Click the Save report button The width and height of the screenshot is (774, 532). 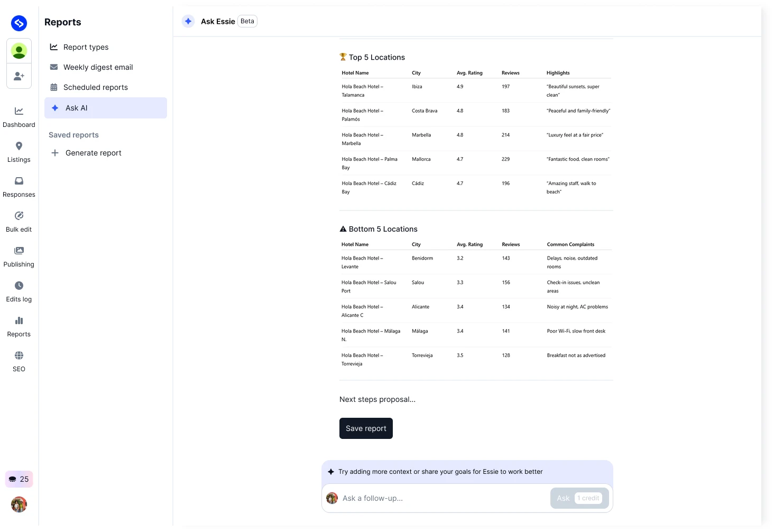coord(366,428)
